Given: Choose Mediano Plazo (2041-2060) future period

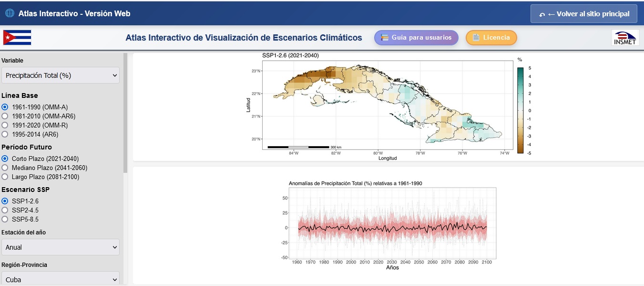Looking at the screenshot, I should 4,168.
